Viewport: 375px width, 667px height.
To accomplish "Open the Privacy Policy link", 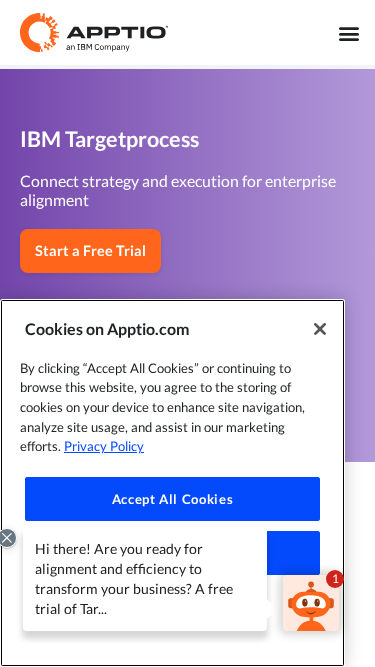I will tap(104, 446).
